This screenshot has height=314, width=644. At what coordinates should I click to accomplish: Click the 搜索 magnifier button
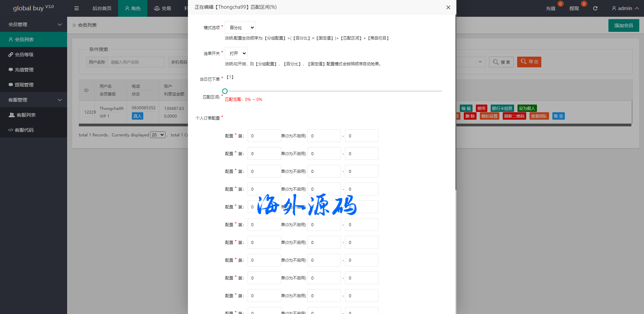(501, 62)
